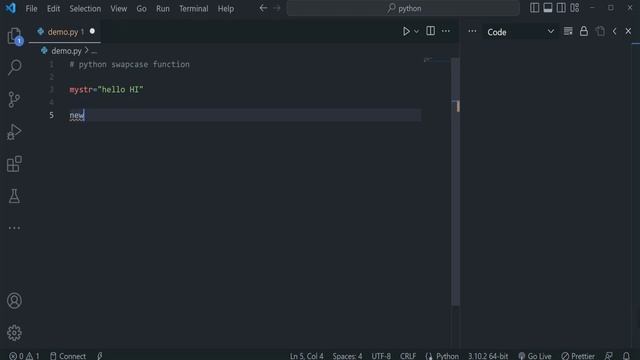Click the editor vertical scrollbar
This screenshot has width=640, height=360.
455,181
